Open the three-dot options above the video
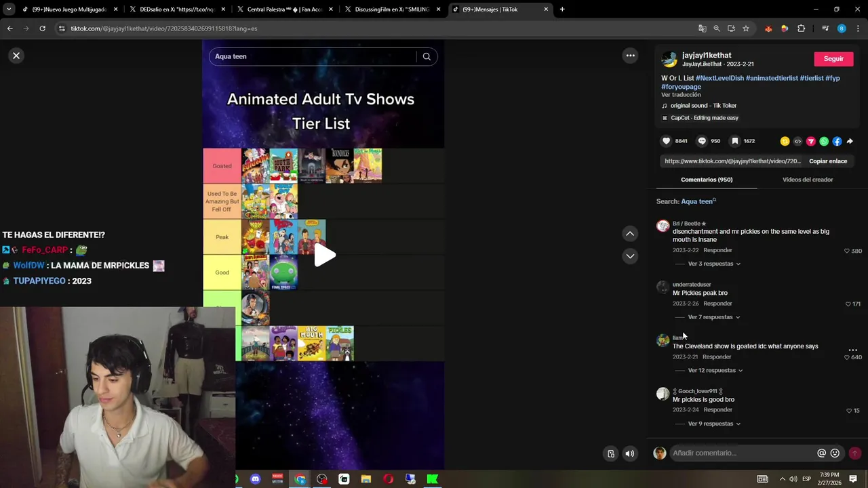 point(630,56)
